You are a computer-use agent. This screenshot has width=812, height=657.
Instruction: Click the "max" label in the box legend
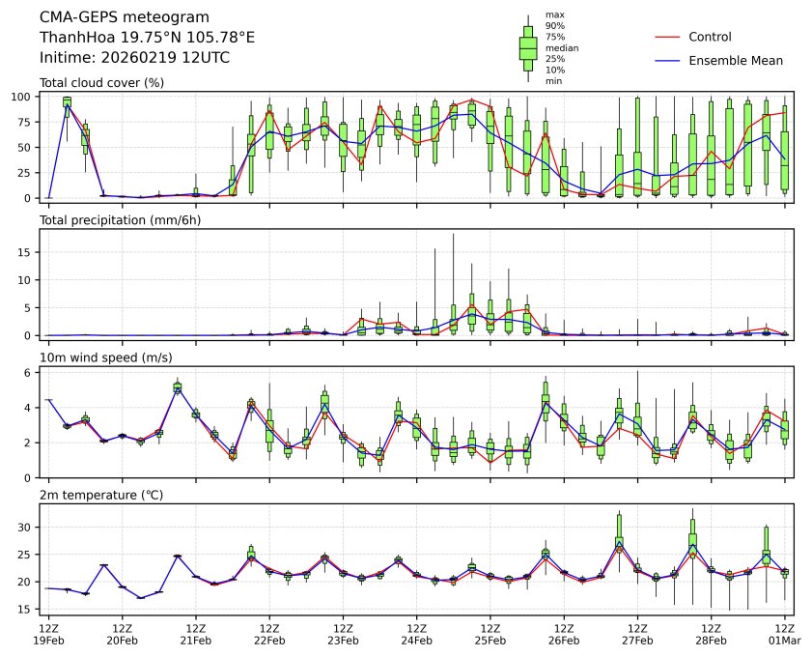coord(554,14)
